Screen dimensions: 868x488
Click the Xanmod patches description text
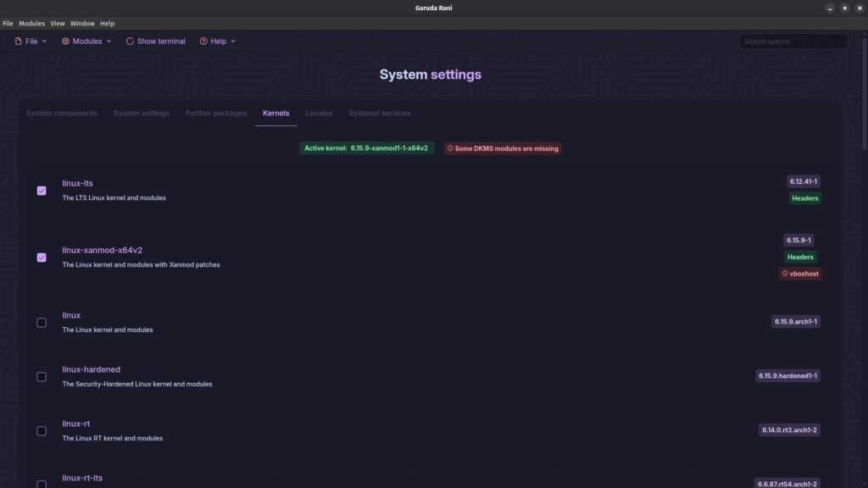click(x=142, y=265)
